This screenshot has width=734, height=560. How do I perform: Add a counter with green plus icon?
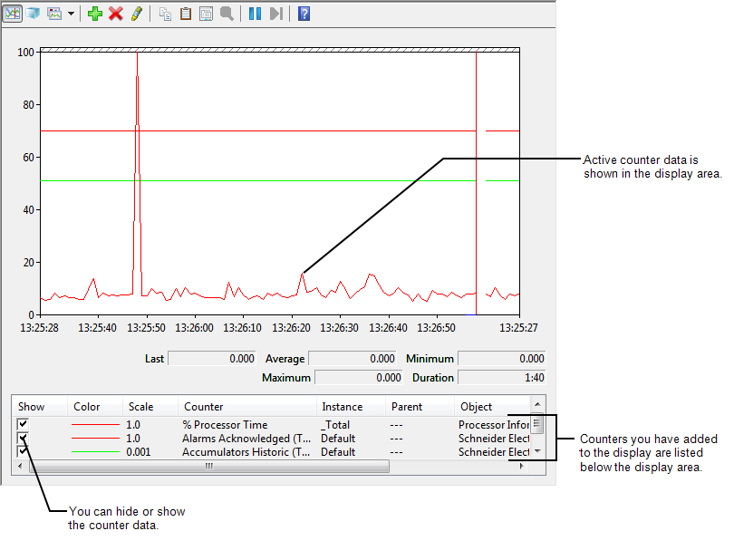(x=95, y=14)
